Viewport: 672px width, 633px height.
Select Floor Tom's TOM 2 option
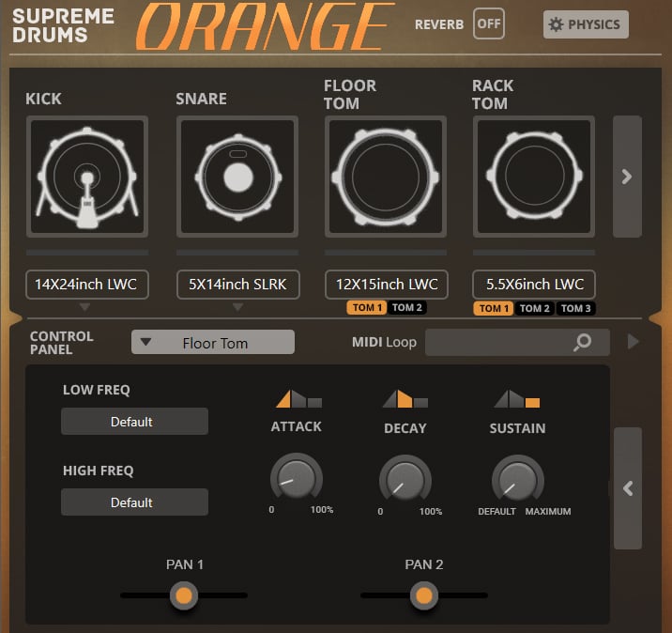pos(407,308)
